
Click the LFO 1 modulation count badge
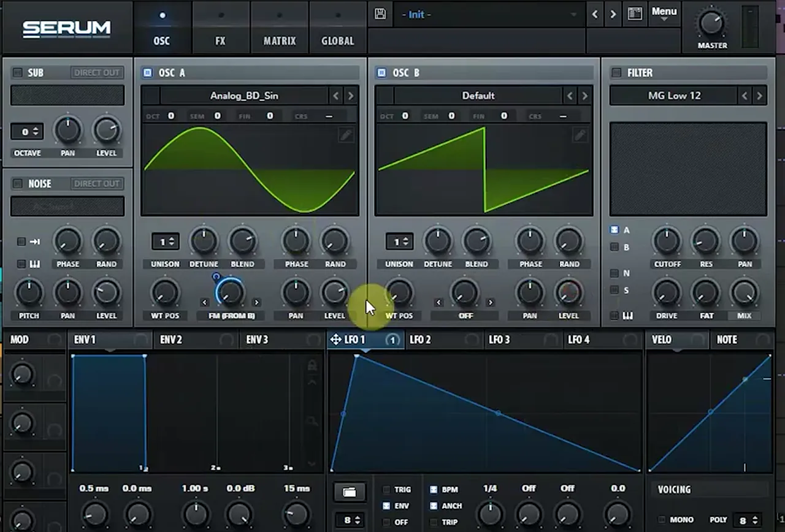tap(392, 340)
